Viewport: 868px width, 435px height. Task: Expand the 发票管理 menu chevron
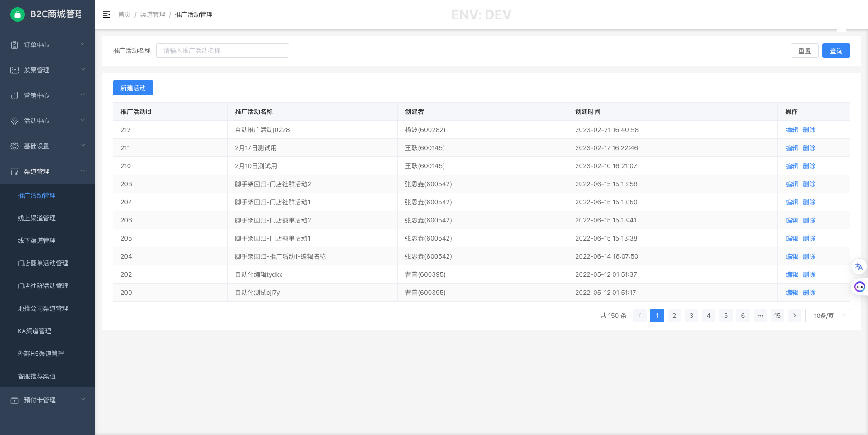click(83, 70)
